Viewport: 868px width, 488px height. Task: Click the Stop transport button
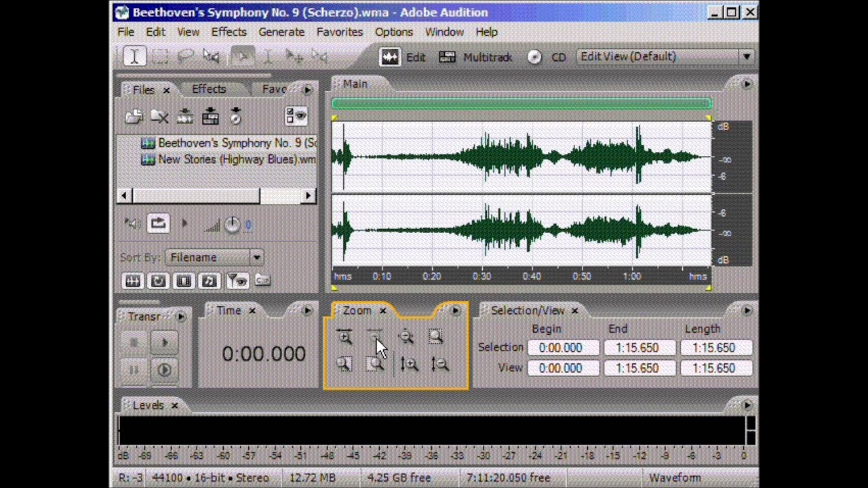(133, 343)
